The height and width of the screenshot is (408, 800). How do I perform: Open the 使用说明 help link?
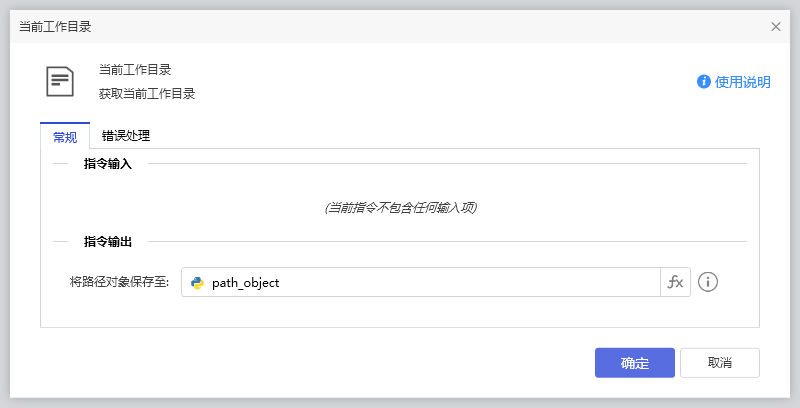pos(742,82)
